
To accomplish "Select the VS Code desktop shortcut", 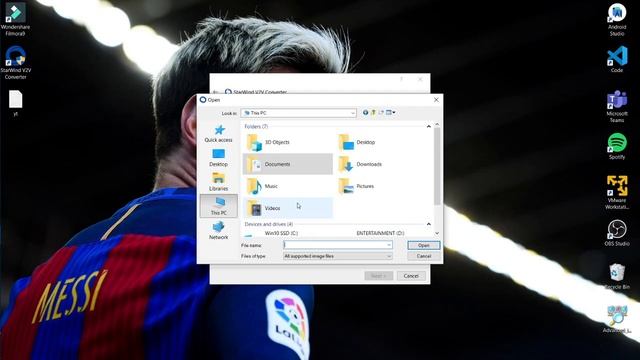I will (x=617, y=60).
